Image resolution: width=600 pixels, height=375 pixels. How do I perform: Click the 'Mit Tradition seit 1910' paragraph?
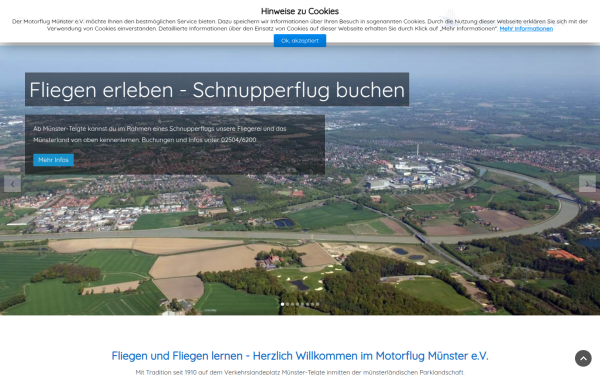click(x=300, y=372)
